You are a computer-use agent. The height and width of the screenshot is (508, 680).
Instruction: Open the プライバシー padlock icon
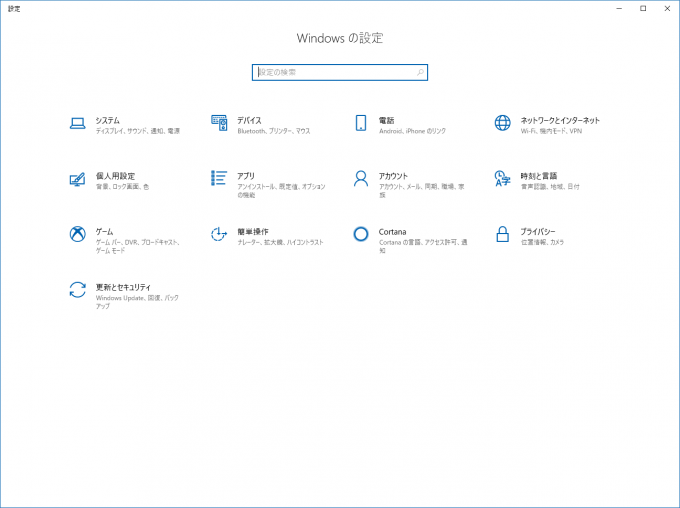click(x=503, y=234)
